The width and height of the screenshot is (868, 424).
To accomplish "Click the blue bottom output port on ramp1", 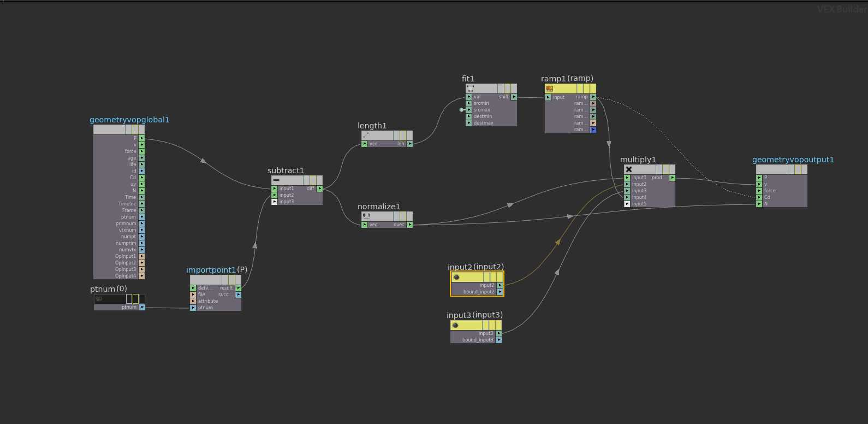I will pyautogui.click(x=593, y=129).
